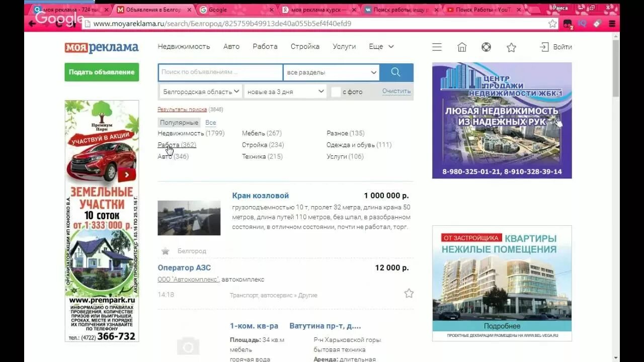The image size is (644, 362).
Task: Click the extension icon left of IQ
Action: pyautogui.click(x=568, y=24)
